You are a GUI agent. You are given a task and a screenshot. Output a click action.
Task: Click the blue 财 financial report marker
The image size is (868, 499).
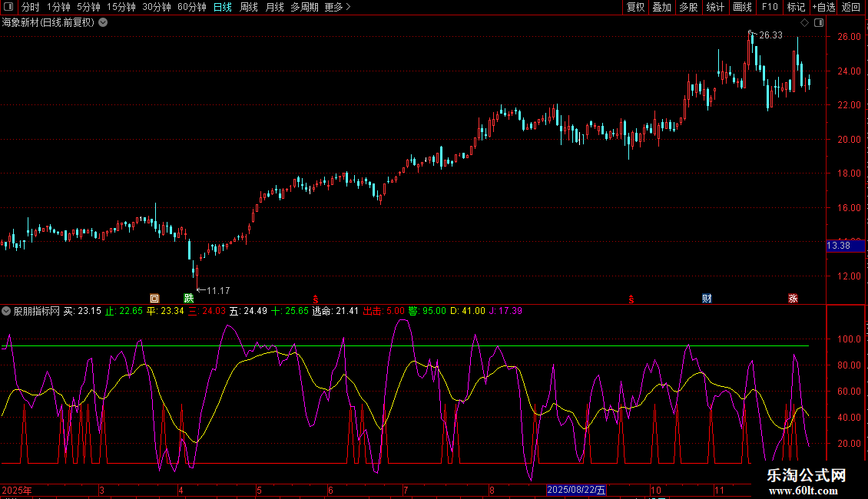(x=707, y=299)
